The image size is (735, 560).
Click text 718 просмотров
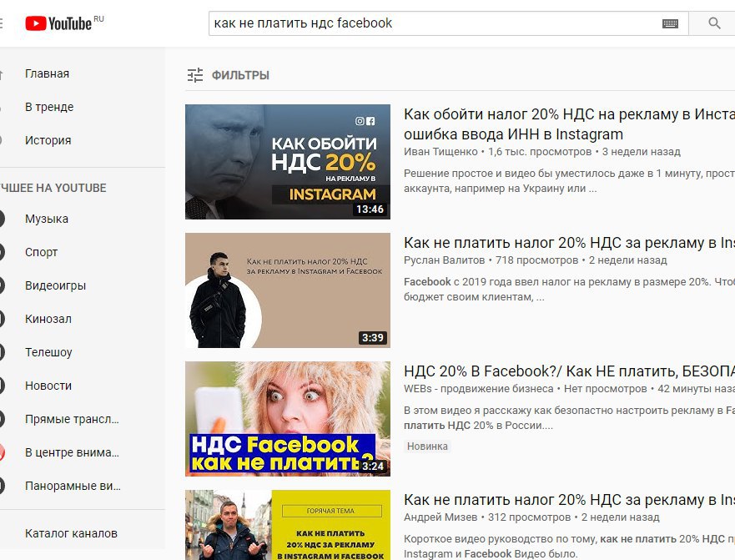tap(536, 260)
